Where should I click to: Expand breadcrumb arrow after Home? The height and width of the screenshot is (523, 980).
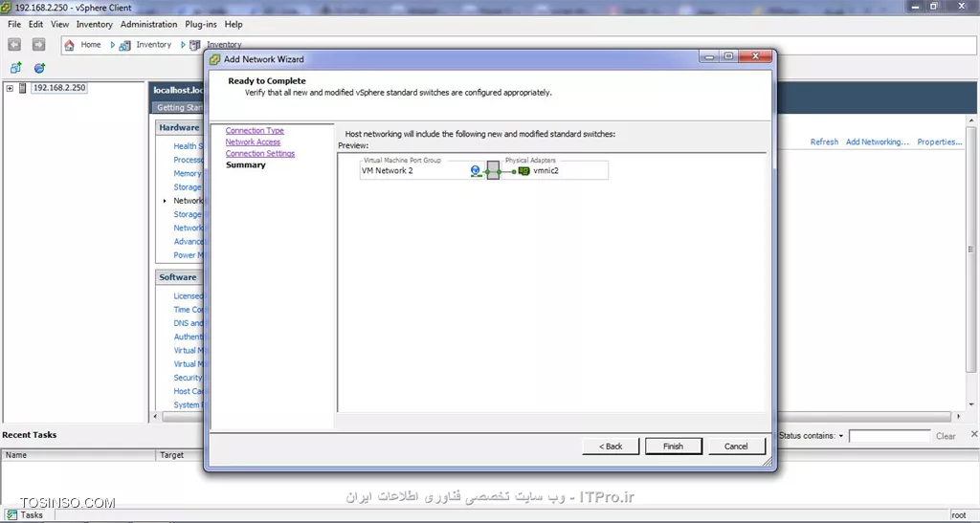click(x=113, y=45)
